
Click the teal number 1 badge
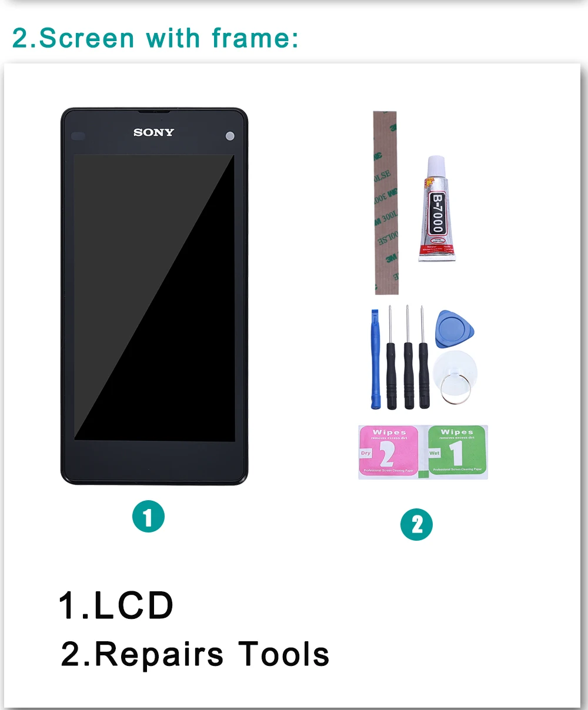point(148,517)
